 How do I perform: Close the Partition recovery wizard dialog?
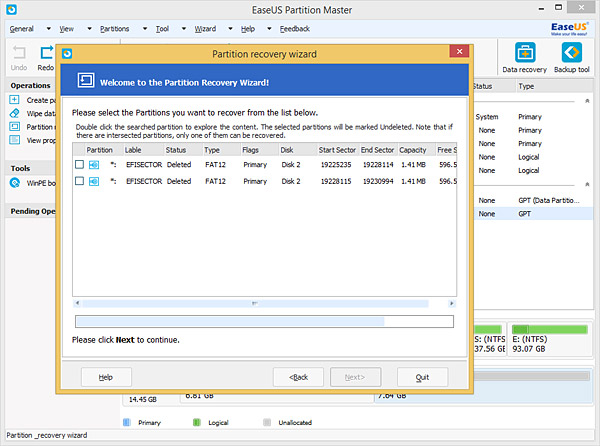coord(459,51)
